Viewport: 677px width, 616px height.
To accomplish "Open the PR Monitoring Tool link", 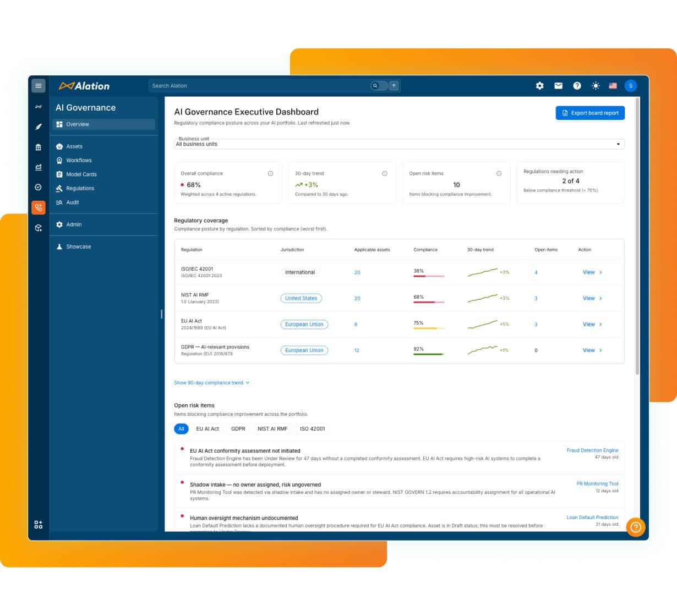I will 597,484.
